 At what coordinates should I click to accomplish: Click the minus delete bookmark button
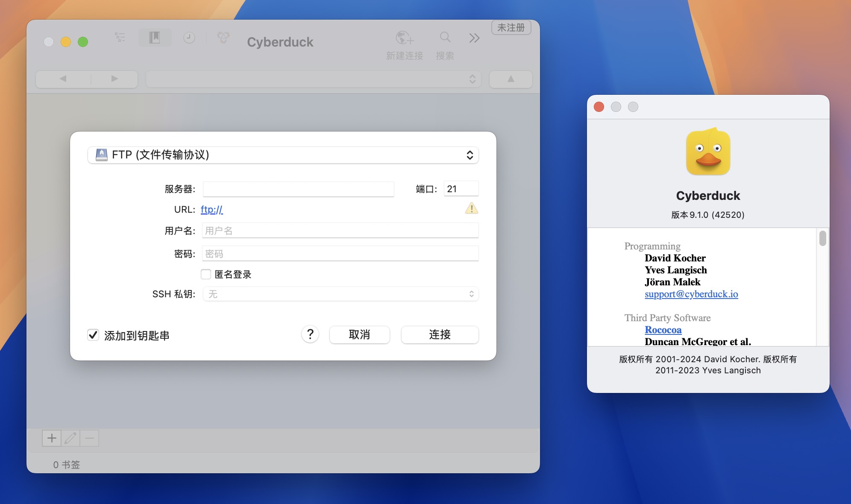89,438
